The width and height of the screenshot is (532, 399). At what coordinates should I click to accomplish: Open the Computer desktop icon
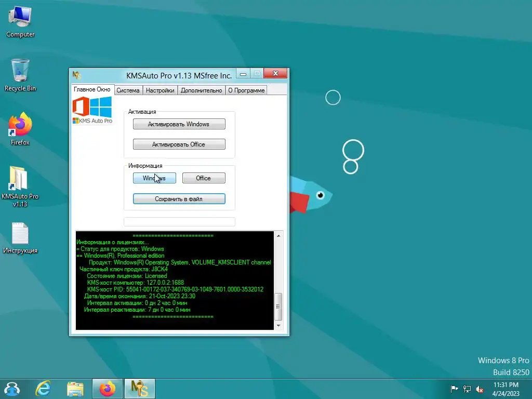click(20, 22)
